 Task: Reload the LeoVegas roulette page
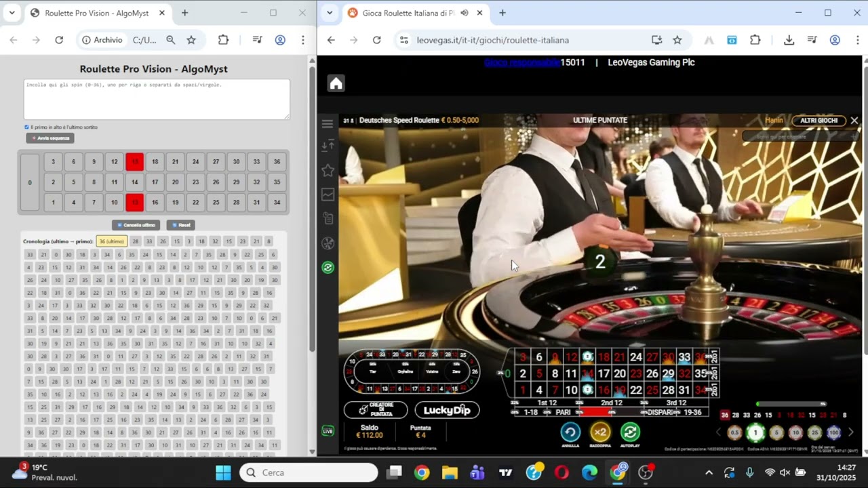tap(377, 40)
